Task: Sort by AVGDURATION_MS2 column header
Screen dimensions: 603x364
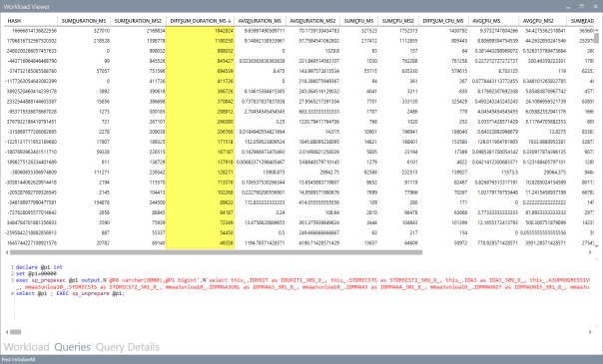Action: click(x=312, y=21)
